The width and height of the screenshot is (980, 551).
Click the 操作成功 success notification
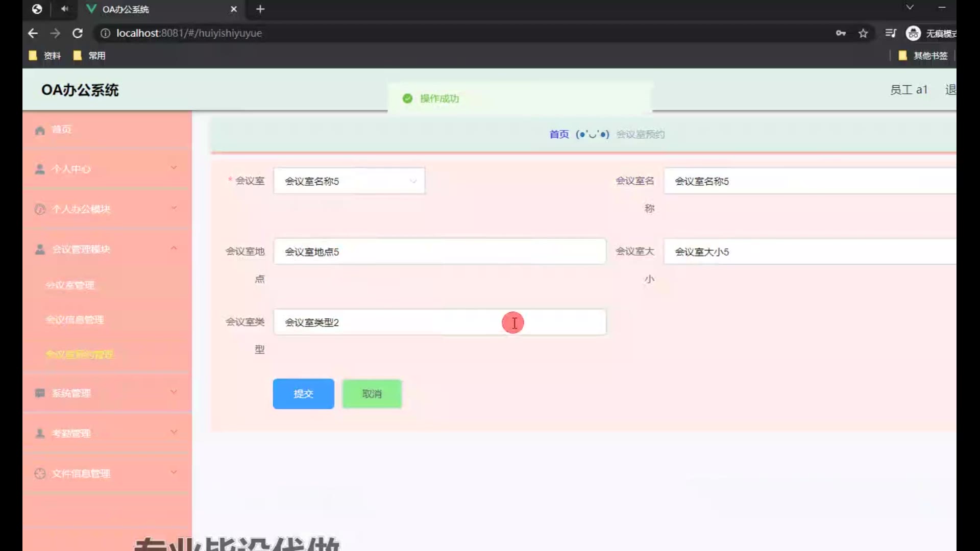click(520, 98)
